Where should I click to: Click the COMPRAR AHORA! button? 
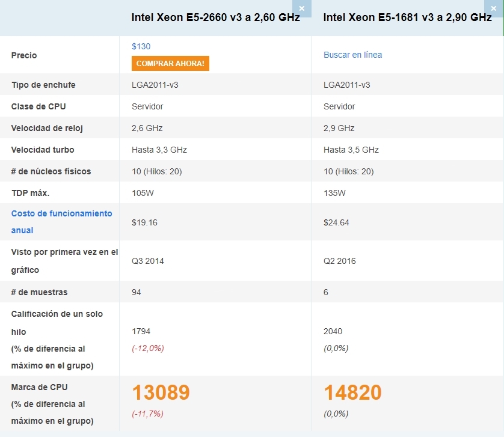(170, 63)
